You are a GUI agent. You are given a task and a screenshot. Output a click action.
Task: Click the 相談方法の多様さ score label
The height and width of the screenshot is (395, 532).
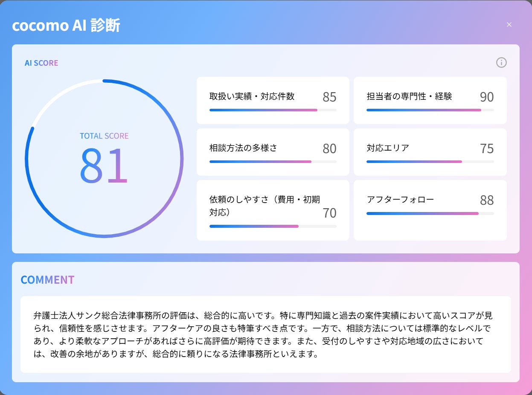[x=243, y=148]
